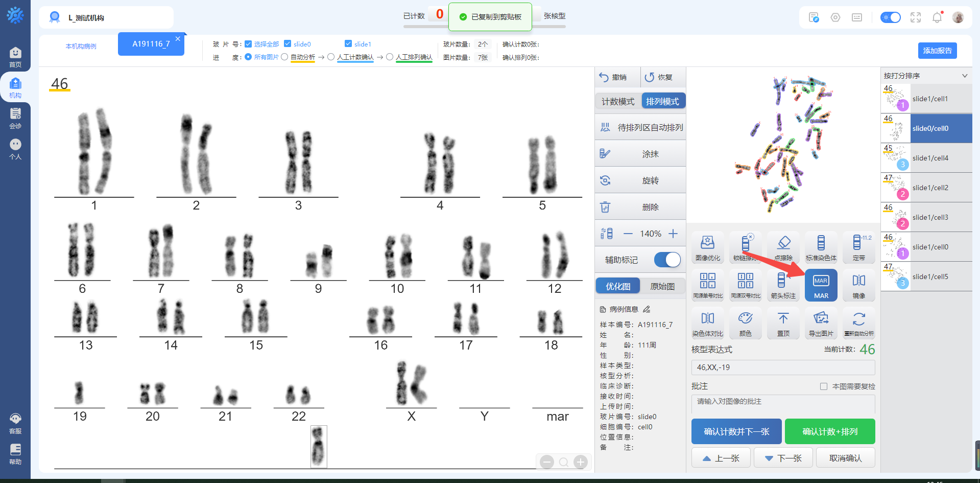Uncheck the slide0 checkbox
The image size is (980, 483).
coord(288,44)
